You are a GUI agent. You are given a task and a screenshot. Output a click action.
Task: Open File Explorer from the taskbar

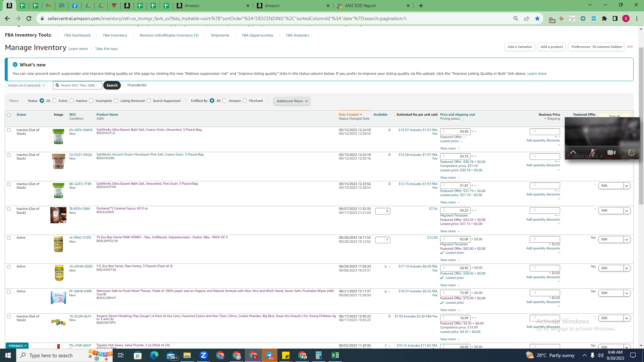pyautogui.click(x=187, y=355)
